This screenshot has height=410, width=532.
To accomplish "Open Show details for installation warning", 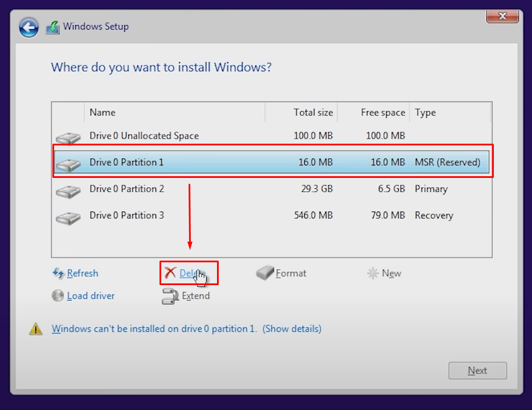I will (x=292, y=329).
